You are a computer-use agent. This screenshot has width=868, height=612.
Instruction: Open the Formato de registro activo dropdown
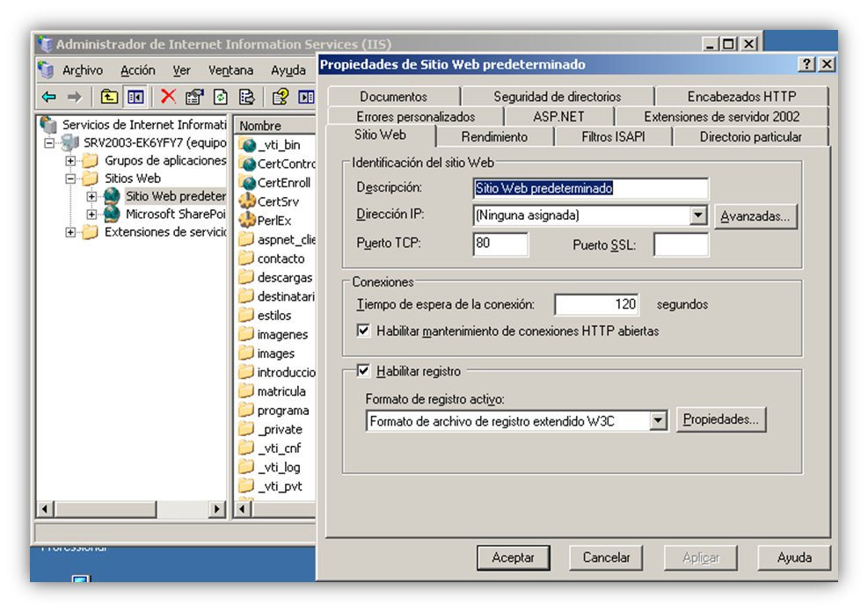click(x=658, y=420)
